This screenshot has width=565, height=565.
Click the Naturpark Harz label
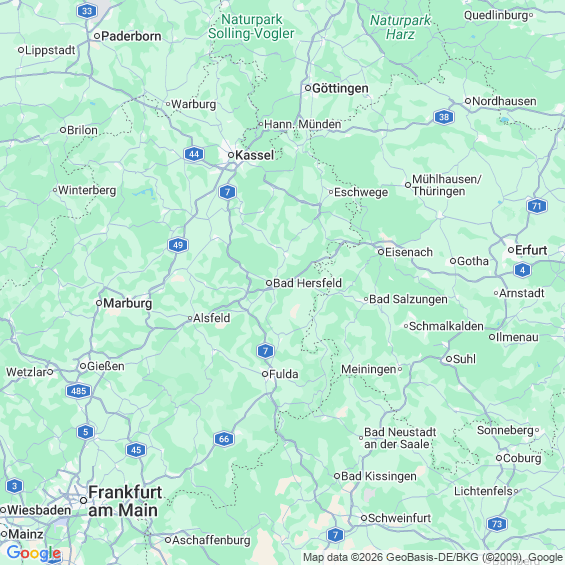point(400,27)
